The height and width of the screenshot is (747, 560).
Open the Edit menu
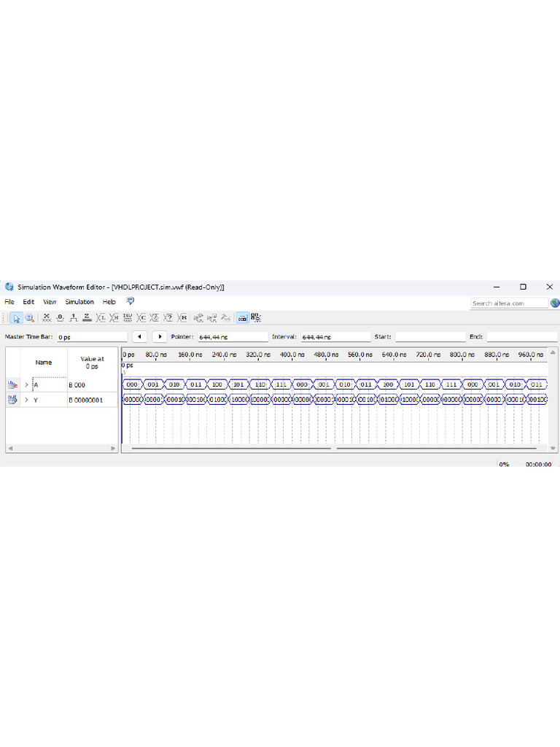pos(28,302)
